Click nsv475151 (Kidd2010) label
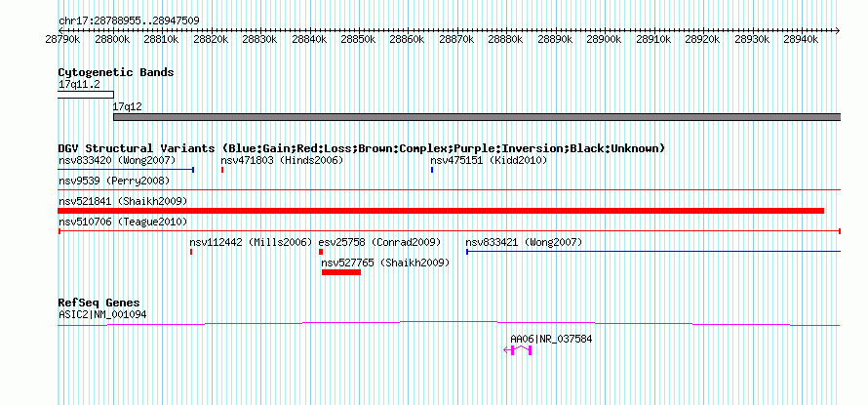 [x=489, y=161]
